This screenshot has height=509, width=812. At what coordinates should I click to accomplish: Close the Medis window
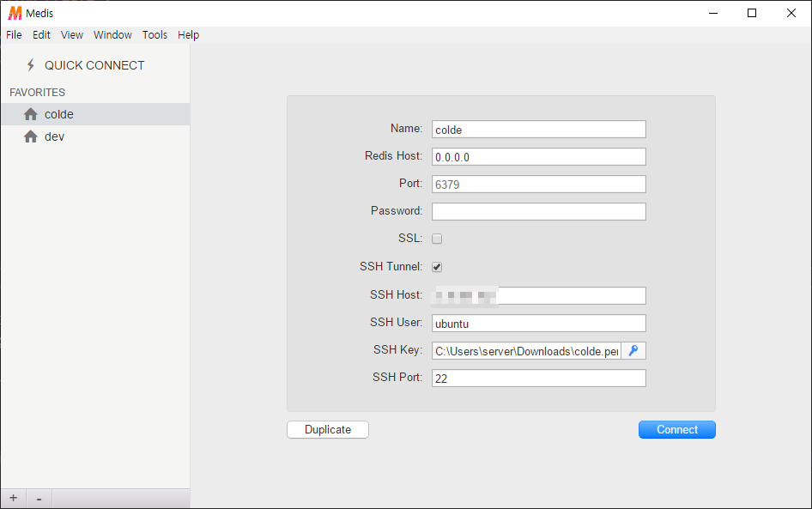(x=791, y=13)
